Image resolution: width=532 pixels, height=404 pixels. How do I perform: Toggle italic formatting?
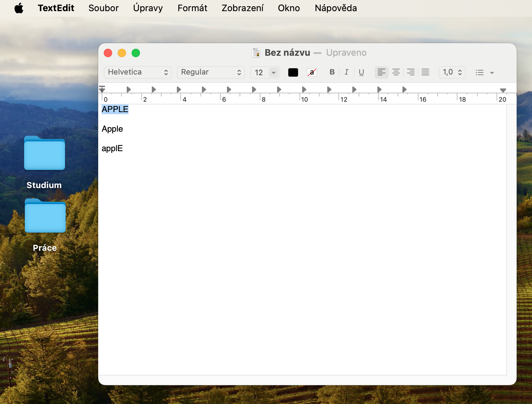(346, 72)
